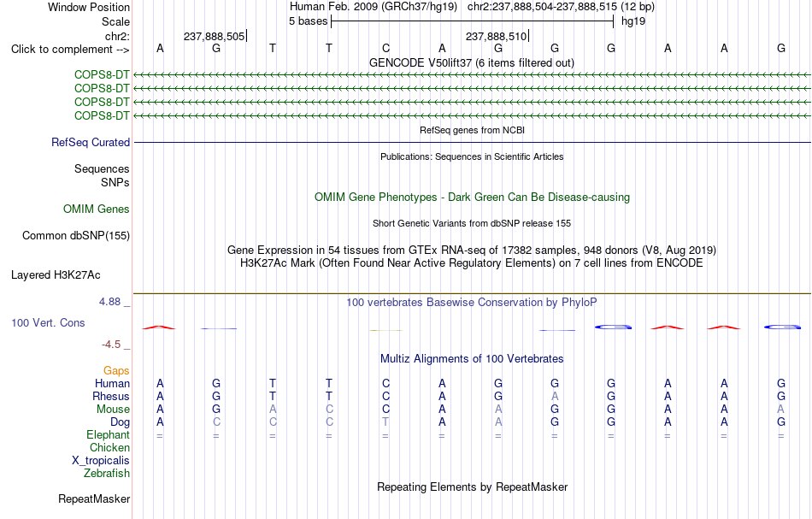Click the SNPs track label
This screenshot has height=519, width=812.
(x=115, y=182)
